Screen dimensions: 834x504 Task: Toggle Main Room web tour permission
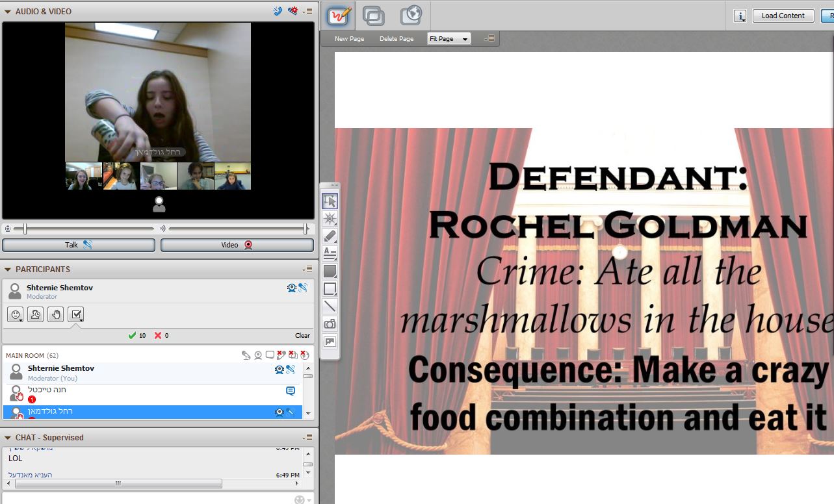click(305, 355)
